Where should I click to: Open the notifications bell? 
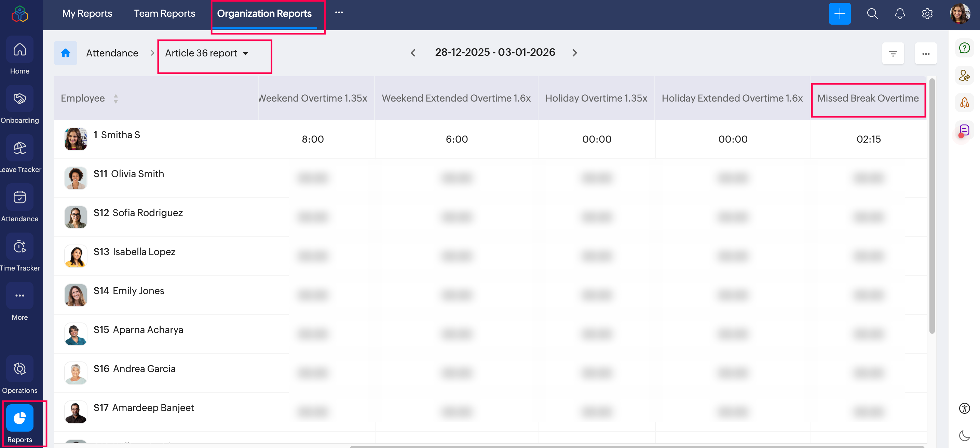(899, 14)
